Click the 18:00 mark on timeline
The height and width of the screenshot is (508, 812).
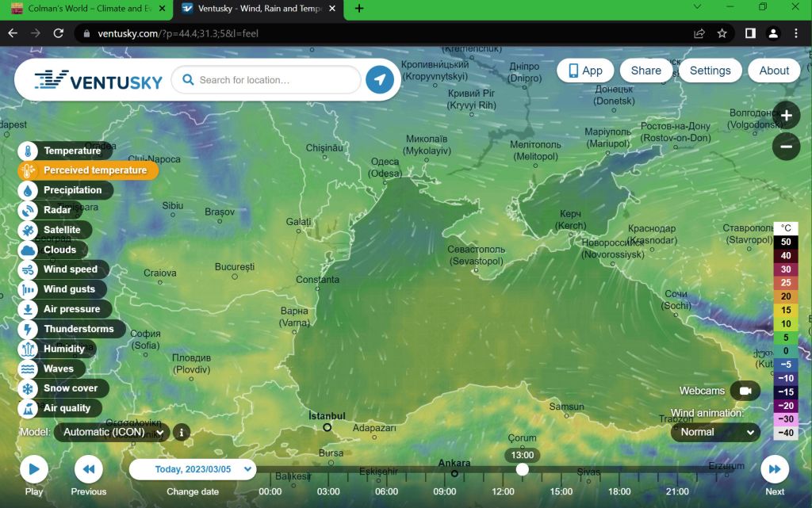(x=619, y=491)
